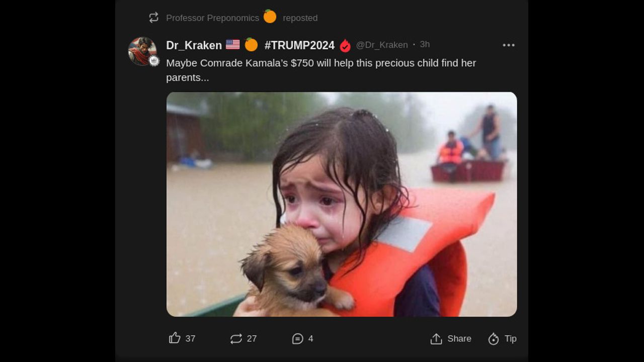Click the 3h timestamp of the post
The image size is (644, 362).
click(425, 44)
